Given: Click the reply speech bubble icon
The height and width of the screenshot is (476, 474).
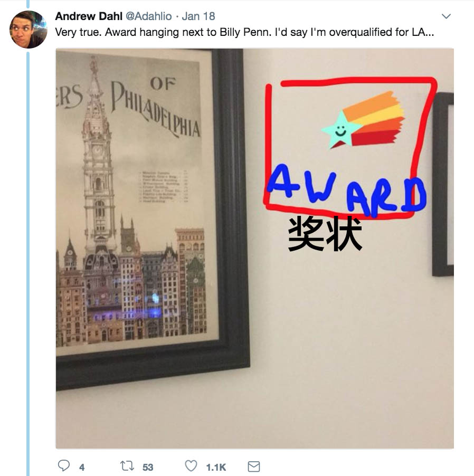Looking at the screenshot, I should point(64,465).
